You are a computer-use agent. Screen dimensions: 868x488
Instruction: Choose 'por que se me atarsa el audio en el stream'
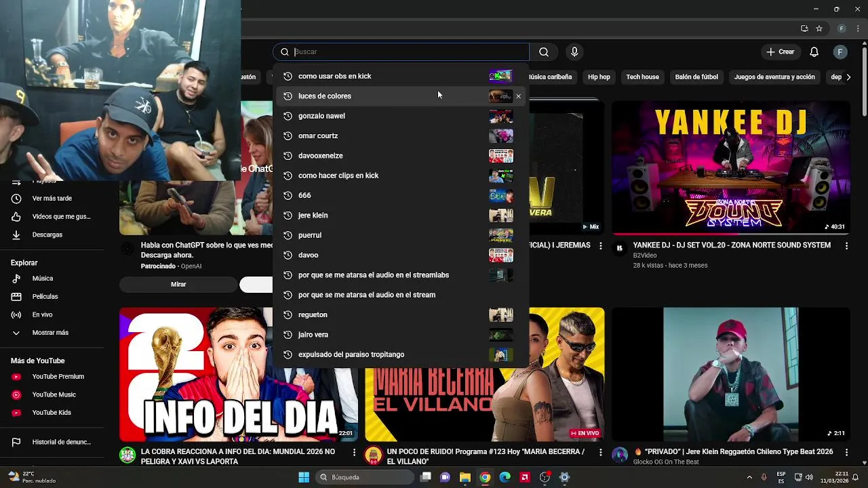(x=401, y=295)
